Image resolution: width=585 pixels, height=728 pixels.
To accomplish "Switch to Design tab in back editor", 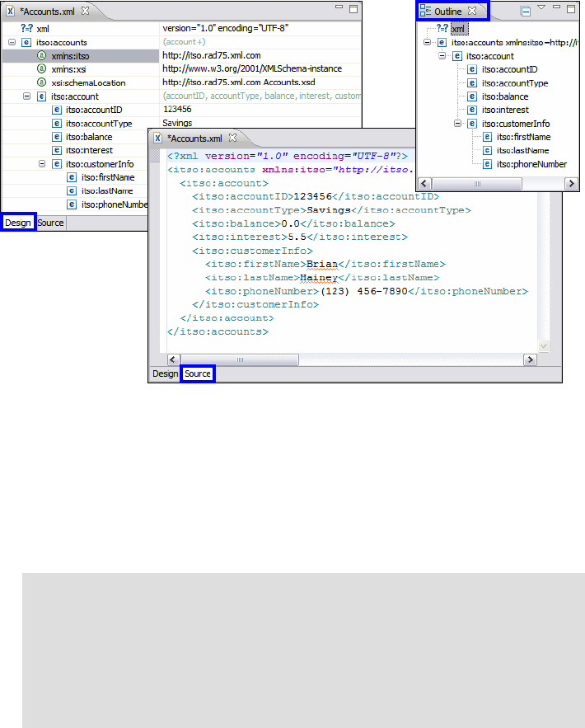I will point(18,223).
